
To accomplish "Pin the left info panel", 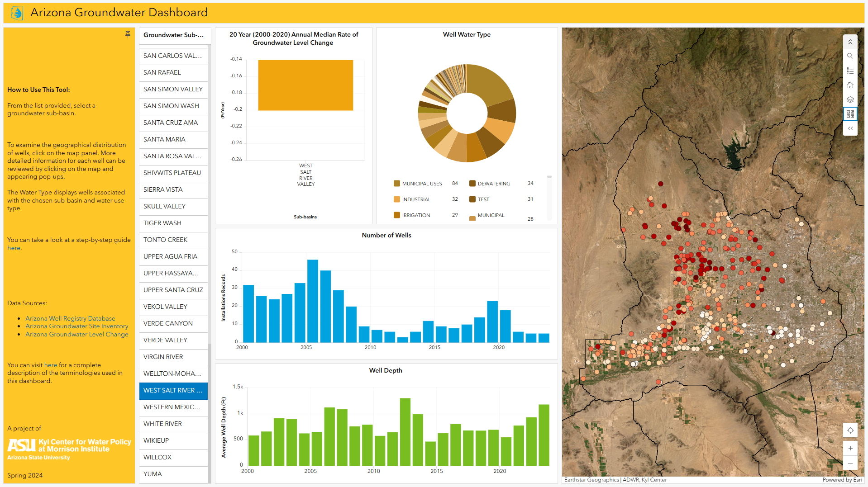I will tap(128, 35).
